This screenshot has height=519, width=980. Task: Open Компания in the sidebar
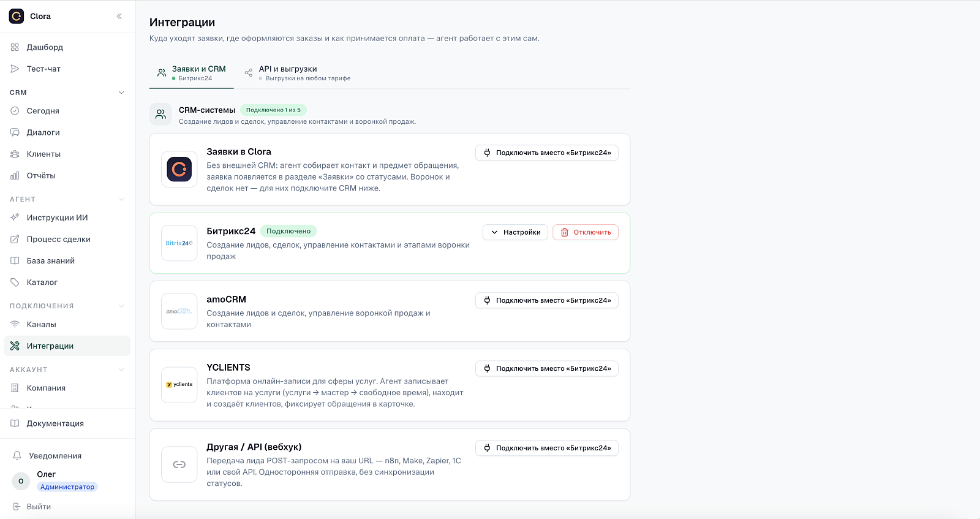point(67,388)
